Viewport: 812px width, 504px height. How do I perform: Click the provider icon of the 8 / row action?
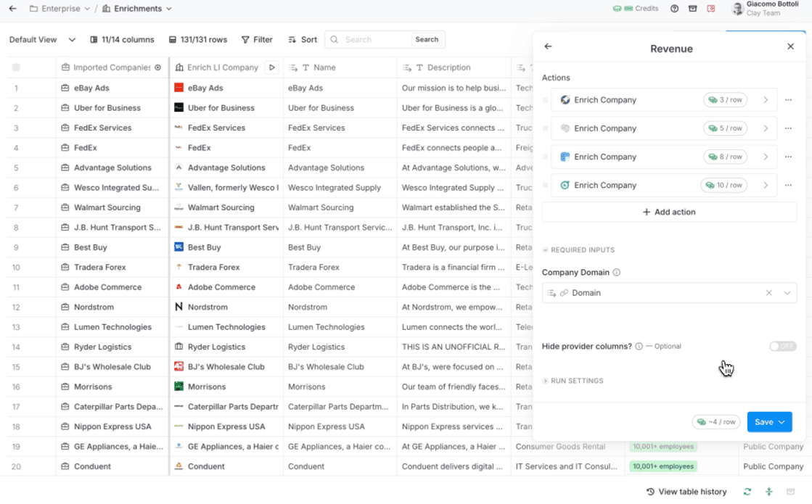[565, 157]
